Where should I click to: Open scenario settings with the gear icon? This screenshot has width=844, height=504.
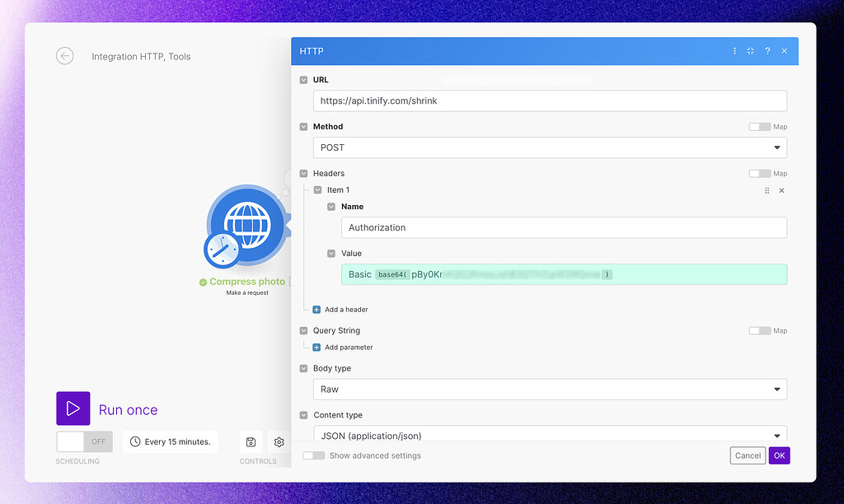tap(279, 441)
